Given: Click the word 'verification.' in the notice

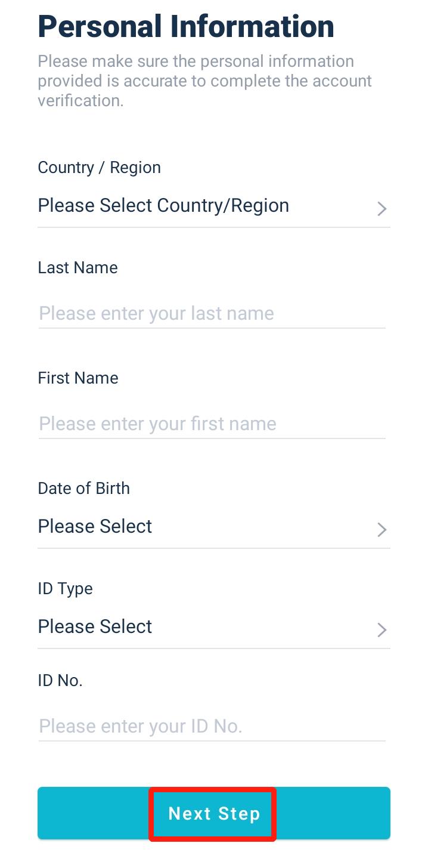Looking at the screenshot, I should [x=80, y=101].
